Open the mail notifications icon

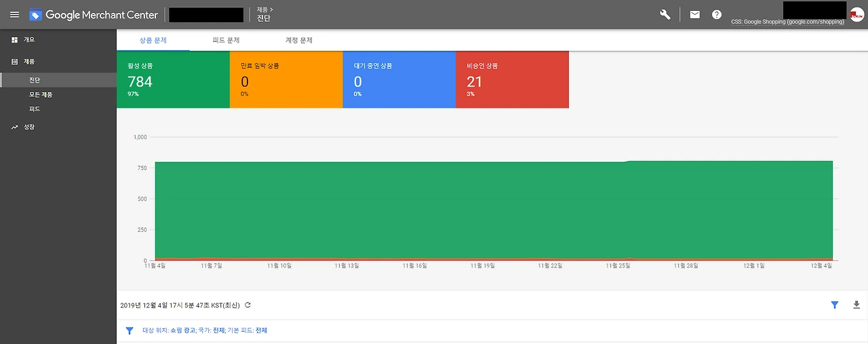pos(695,14)
